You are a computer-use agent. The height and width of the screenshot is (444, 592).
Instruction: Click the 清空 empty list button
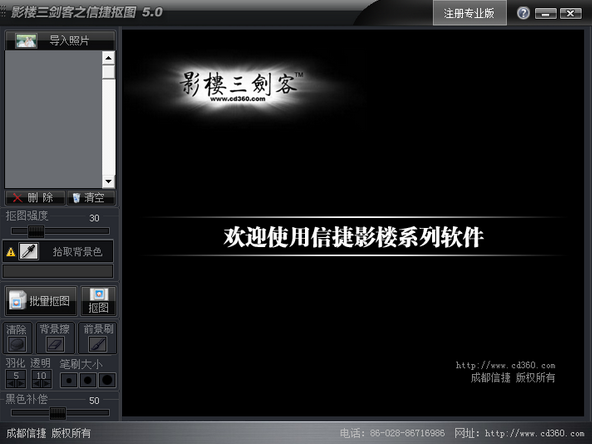91,197
